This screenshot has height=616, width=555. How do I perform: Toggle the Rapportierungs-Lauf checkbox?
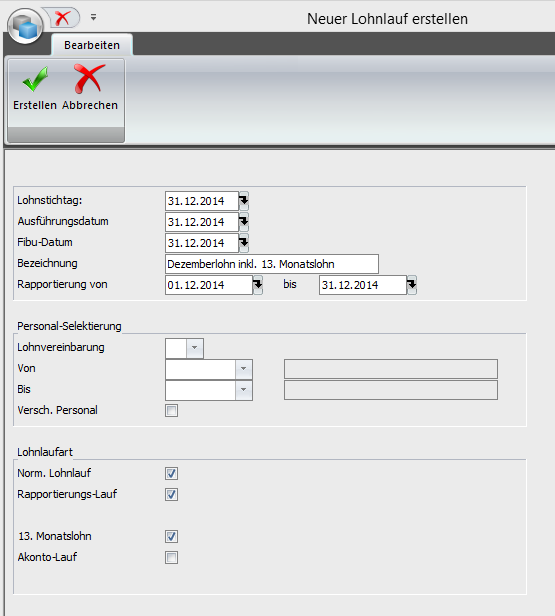172,494
